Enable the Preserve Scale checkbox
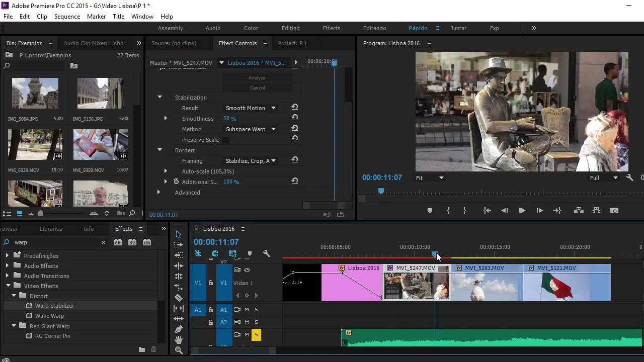Image resolution: width=644 pixels, height=362 pixels. pos(226,140)
